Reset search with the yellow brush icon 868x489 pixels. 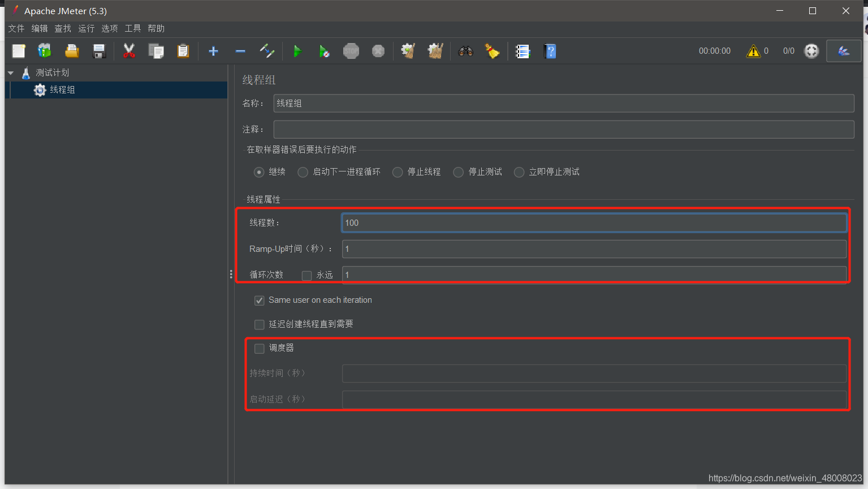493,51
